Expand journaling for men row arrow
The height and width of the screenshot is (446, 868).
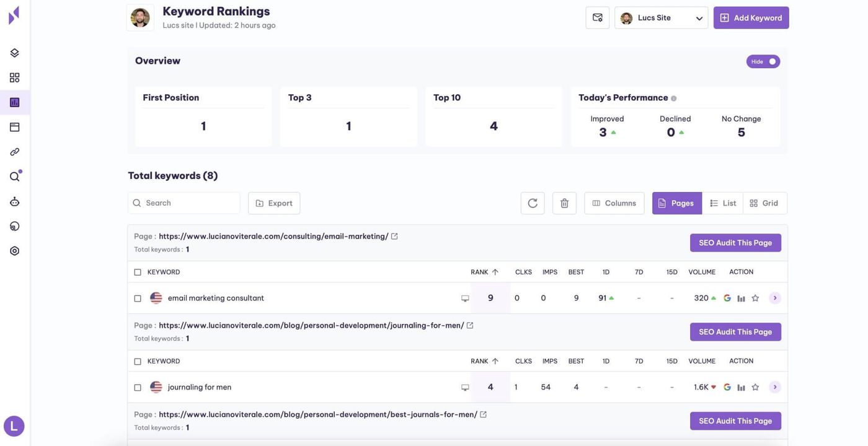point(775,388)
